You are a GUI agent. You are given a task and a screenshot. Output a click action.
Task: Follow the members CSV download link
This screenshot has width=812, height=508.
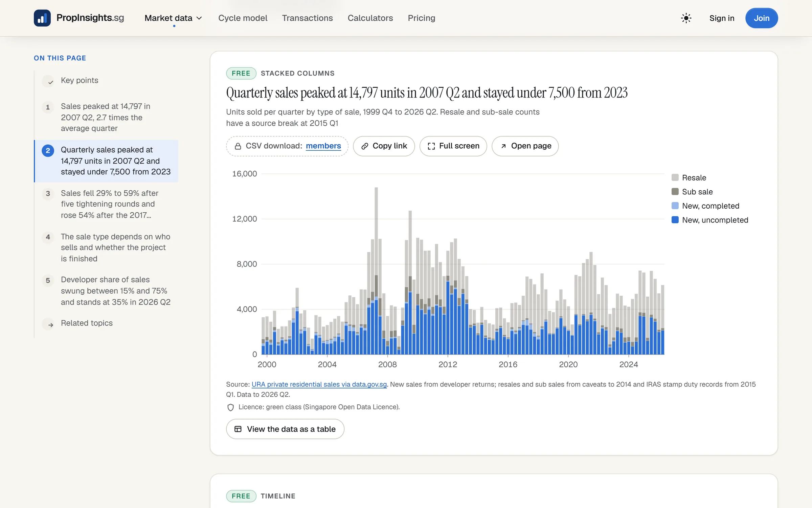click(323, 146)
